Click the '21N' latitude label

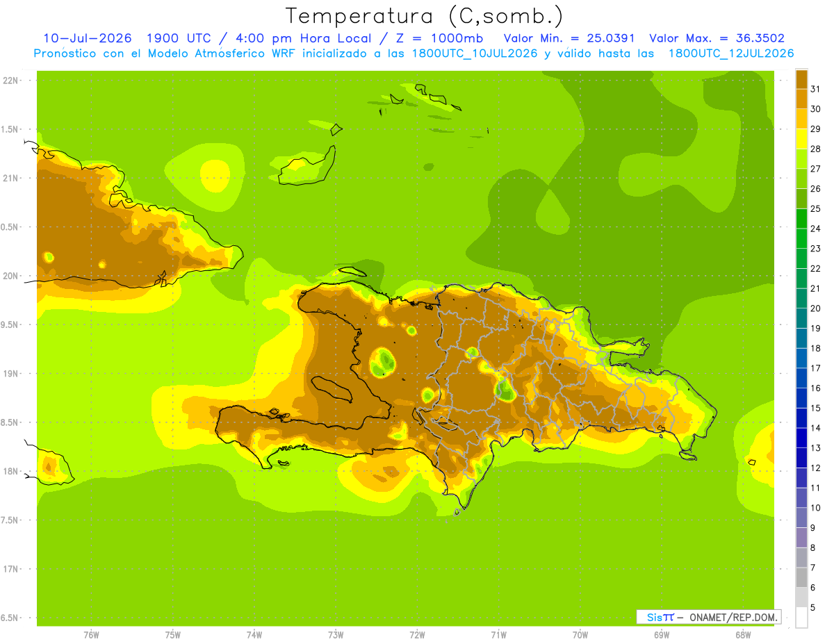[10, 178]
